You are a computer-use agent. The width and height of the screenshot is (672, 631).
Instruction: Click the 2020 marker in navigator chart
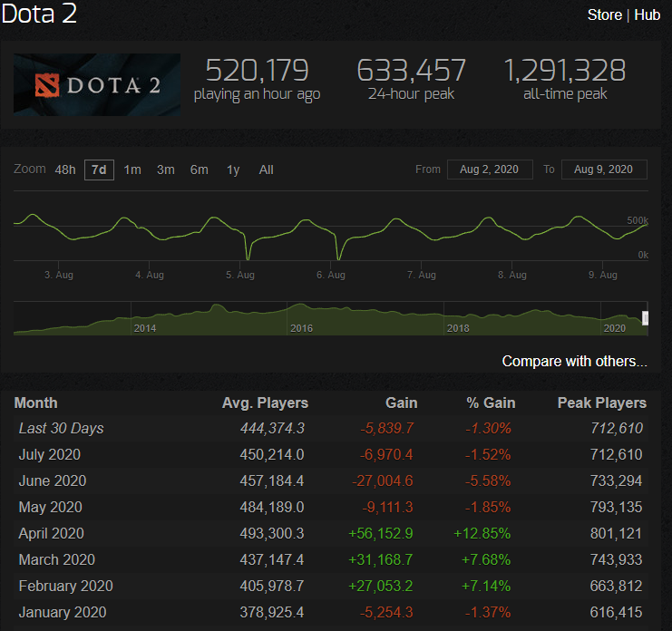click(x=615, y=328)
